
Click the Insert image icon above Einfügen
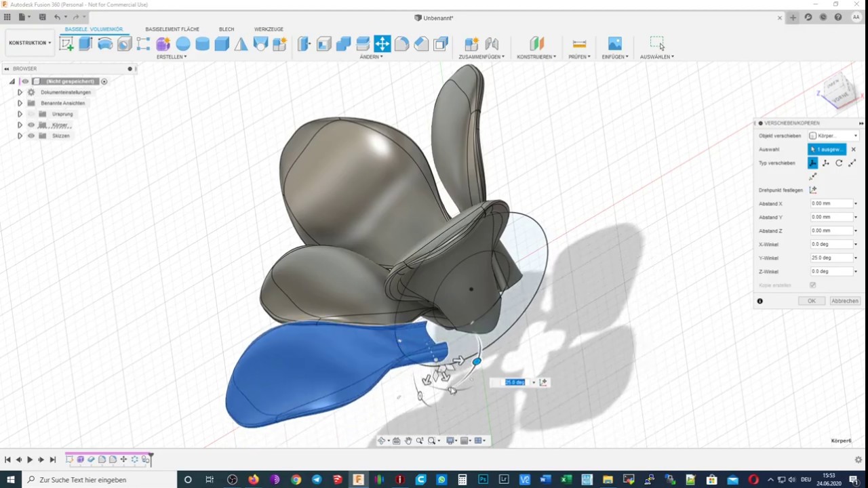coord(615,44)
